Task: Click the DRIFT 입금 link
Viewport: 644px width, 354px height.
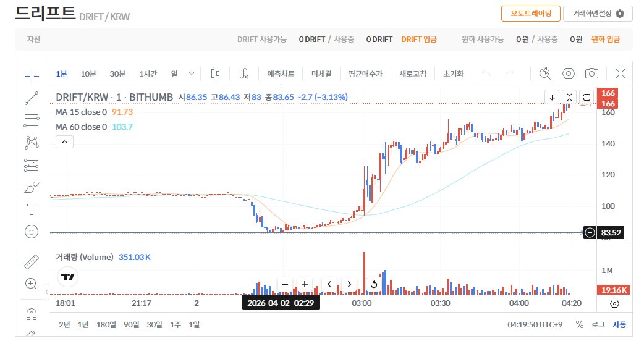Action: (418, 40)
